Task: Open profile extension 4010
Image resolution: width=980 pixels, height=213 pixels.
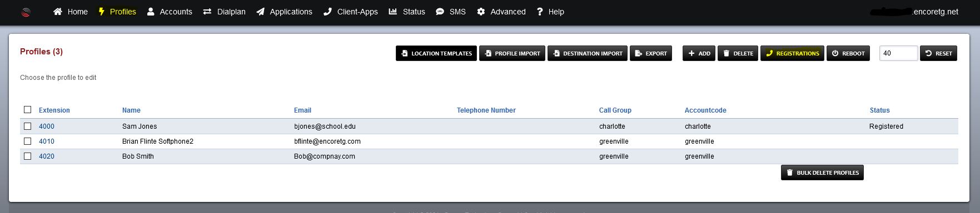Action: pyautogui.click(x=47, y=141)
